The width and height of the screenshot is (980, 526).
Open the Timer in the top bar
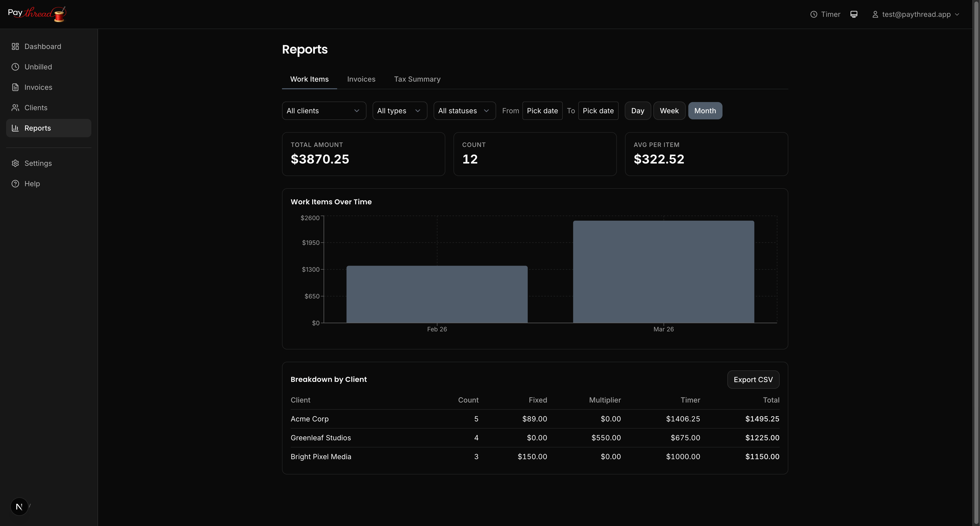(825, 14)
